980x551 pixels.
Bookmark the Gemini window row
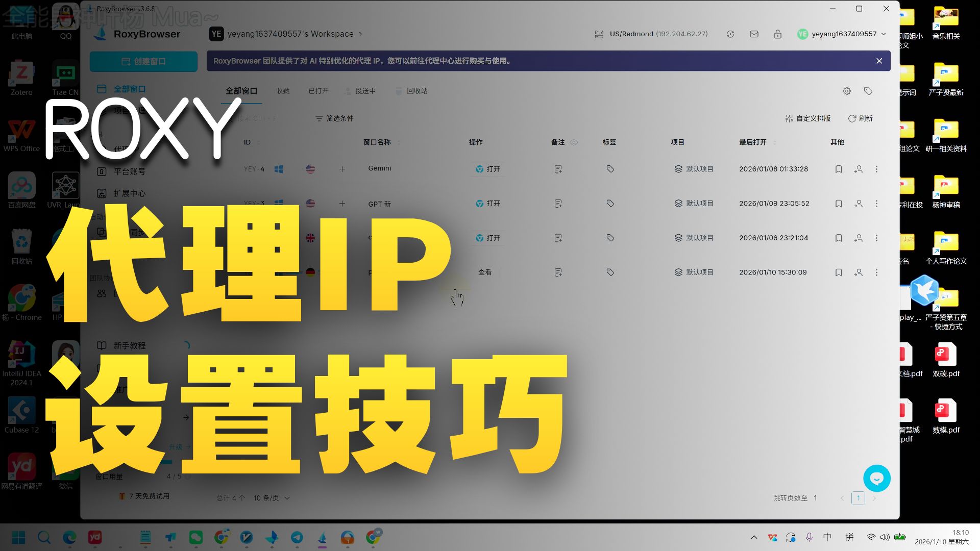838,169
